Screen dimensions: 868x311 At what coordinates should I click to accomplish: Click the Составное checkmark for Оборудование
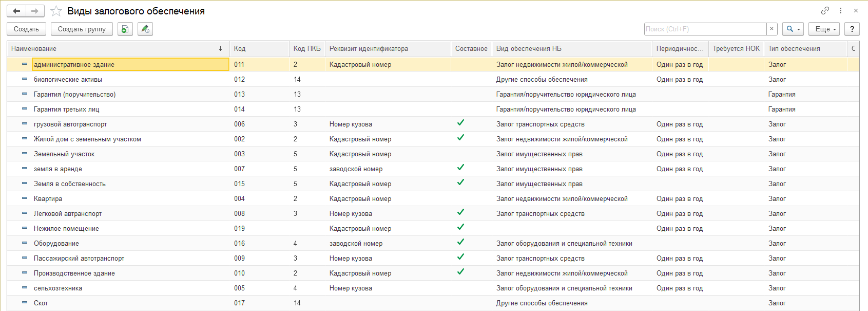(x=461, y=242)
